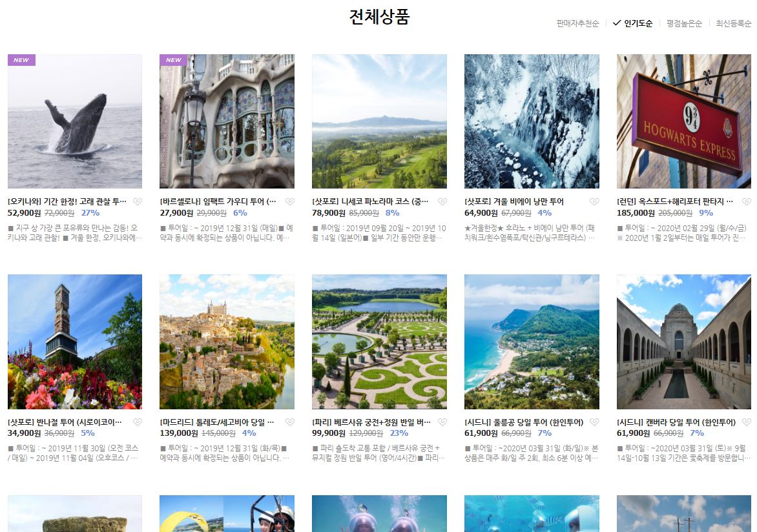
Task: Select the 인기도순 sort option
Action: click(x=633, y=23)
